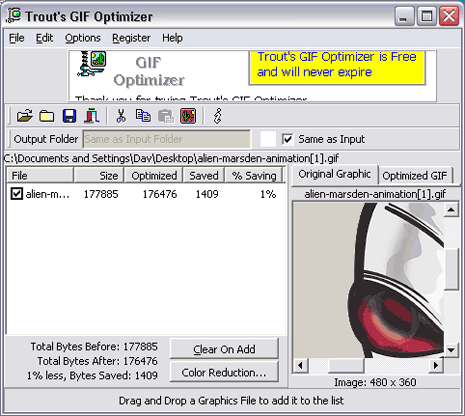Click the 176476 optimized value in row
The height and width of the screenshot is (416, 465).
point(160,194)
